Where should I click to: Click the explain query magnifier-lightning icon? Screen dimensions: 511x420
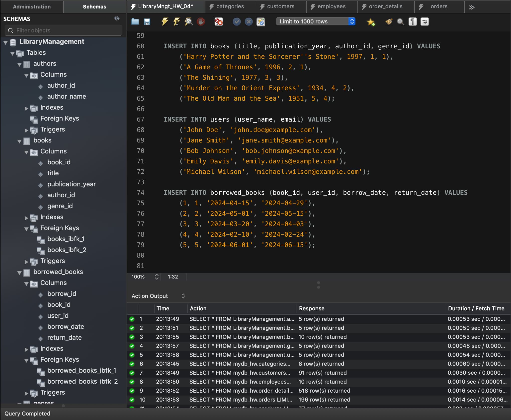(189, 22)
